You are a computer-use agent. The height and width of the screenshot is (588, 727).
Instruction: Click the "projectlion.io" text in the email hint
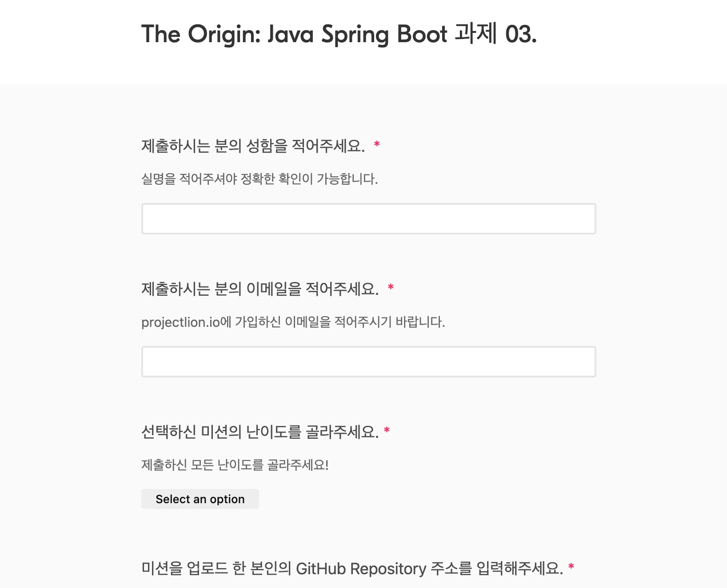pyautogui.click(x=180, y=322)
